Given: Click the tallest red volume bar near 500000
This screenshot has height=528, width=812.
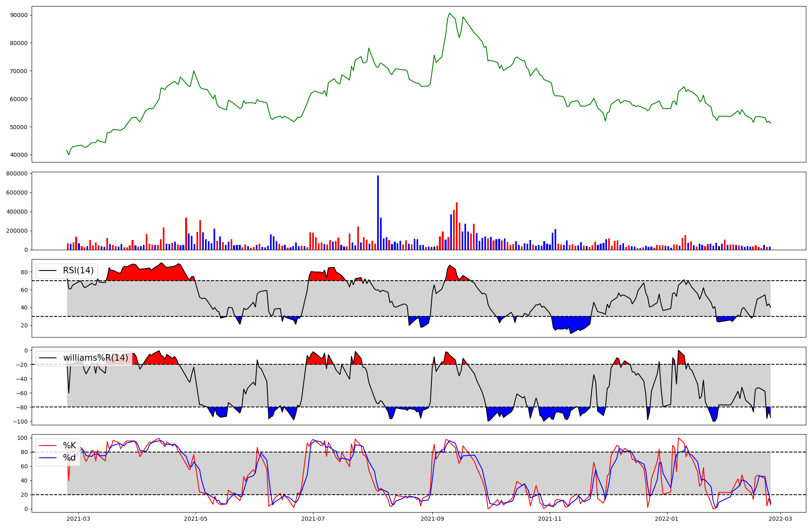Looking at the screenshot, I should (457, 225).
